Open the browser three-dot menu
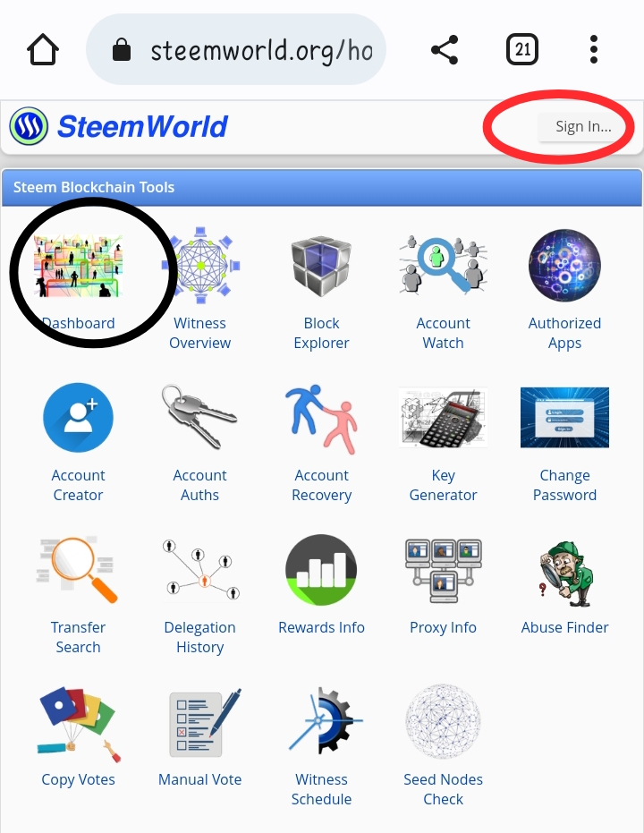644x833 pixels. click(x=594, y=49)
